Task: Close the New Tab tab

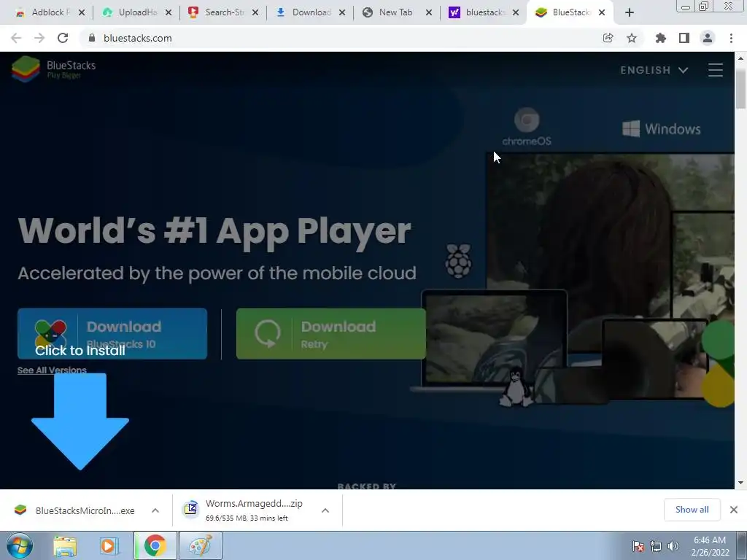Action: [429, 13]
